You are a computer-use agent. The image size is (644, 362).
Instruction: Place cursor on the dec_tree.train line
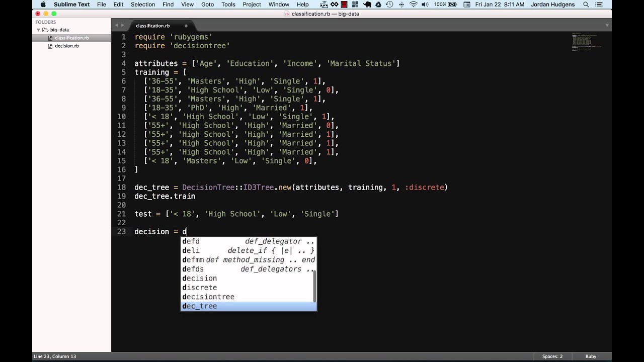[x=165, y=196]
